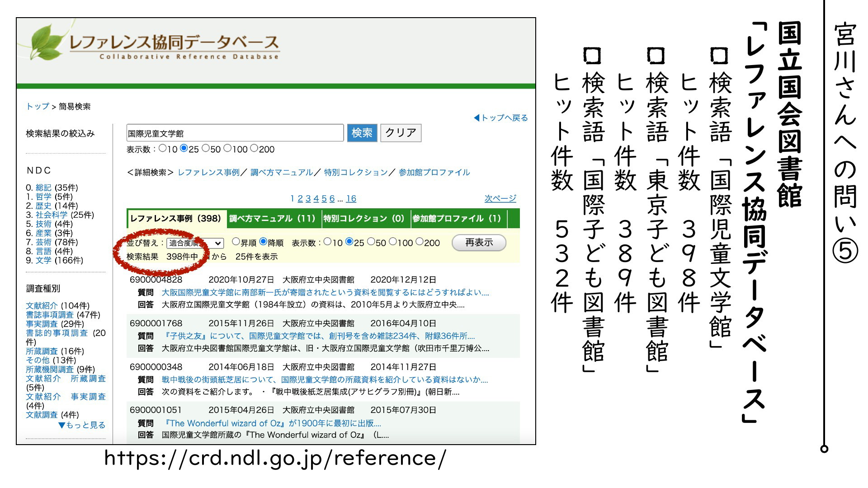
Task: Expand ▼もっと見る under 調査種別
Action: pyautogui.click(x=82, y=425)
